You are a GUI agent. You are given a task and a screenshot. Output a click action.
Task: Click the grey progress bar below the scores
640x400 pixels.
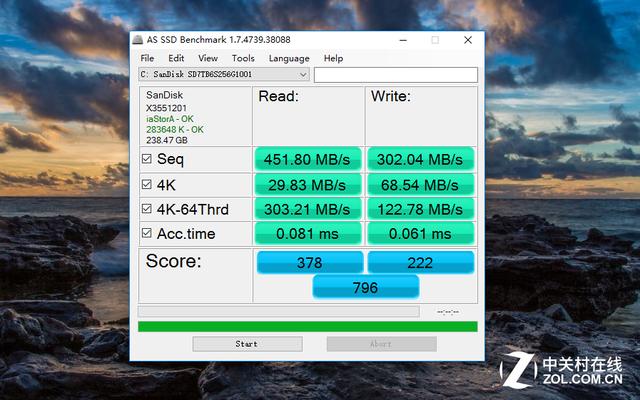pyautogui.click(x=279, y=311)
